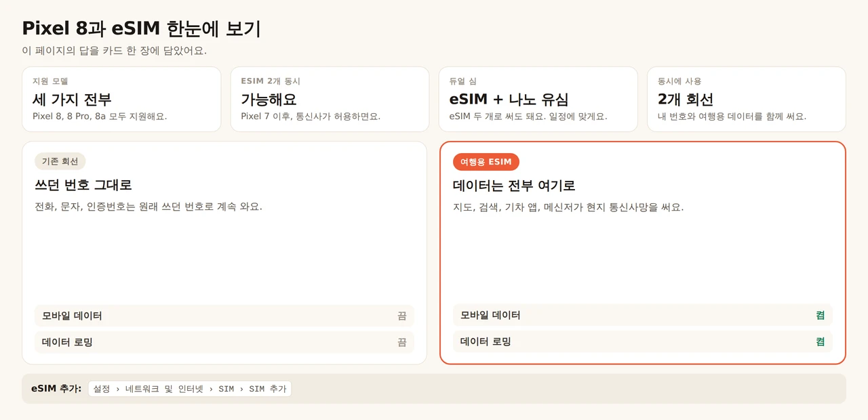868x420 pixels.
Task: Click the heading 'Pixel 8과 eSIM 한눈에 보기'
Action: click(x=141, y=28)
